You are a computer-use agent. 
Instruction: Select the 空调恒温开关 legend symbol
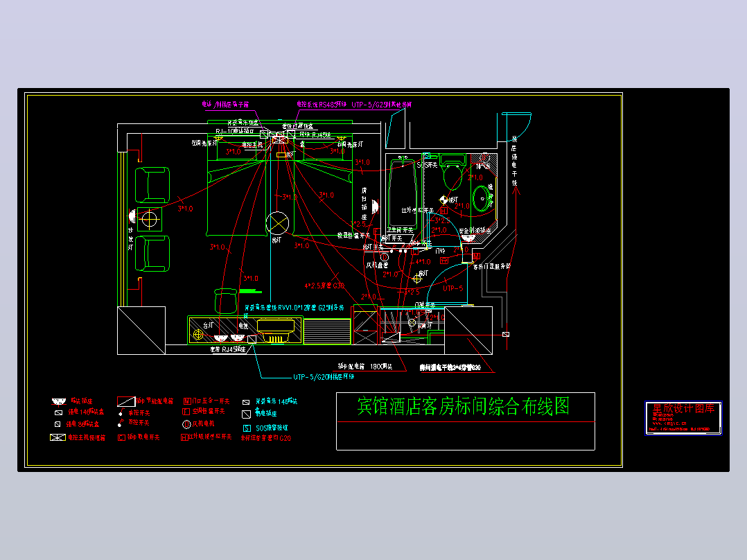click(x=186, y=411)
